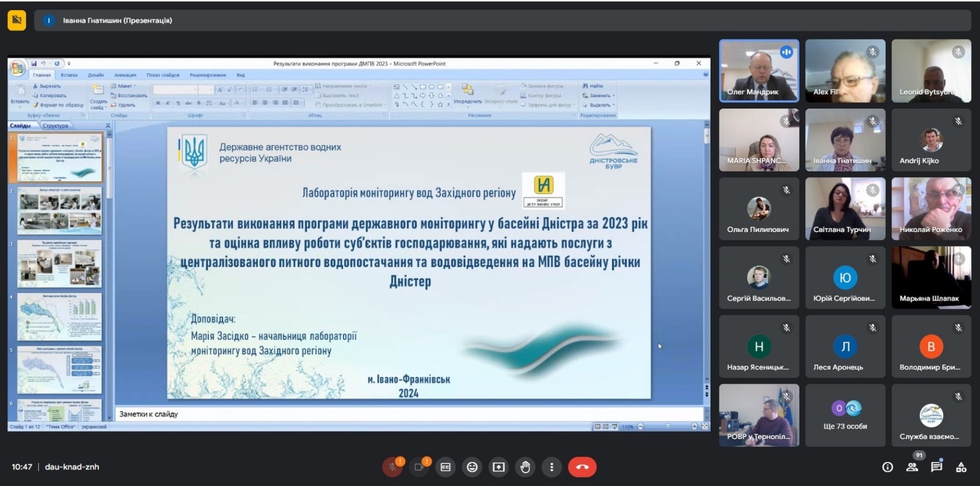The height and width of the screenshot is (486, 980).
Task: Click Save icon in PowerPoint quick access toolbar
Action: click(x=34, y=63)
